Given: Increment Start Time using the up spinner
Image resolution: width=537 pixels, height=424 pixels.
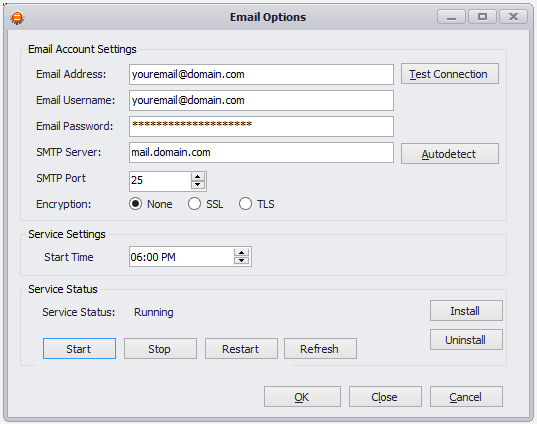Looking at the screenshot, I should click(242, 252).
